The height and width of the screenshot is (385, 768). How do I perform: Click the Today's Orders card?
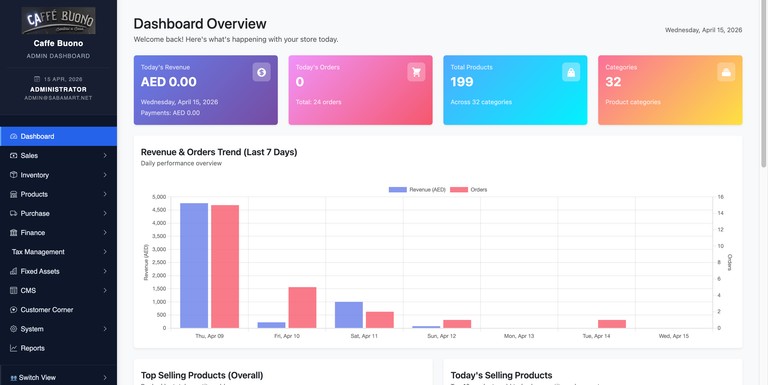360,90
